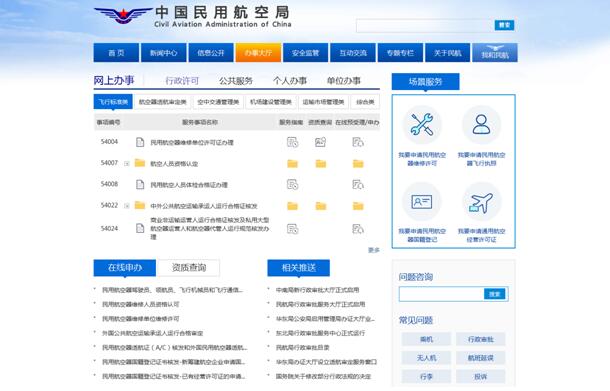Click the 行政审批 FAQ tag
Screen dimensions: 610x391
point(480,339)
